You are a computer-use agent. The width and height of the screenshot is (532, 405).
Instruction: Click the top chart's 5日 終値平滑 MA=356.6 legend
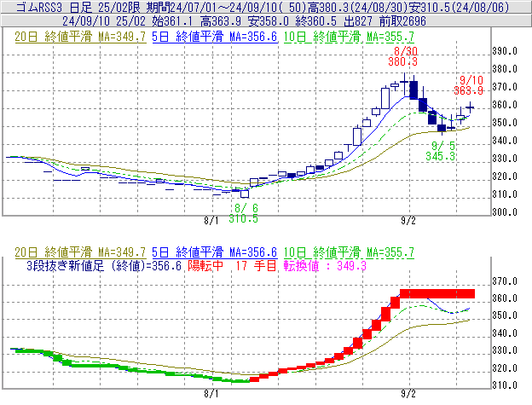pos(215,37)
